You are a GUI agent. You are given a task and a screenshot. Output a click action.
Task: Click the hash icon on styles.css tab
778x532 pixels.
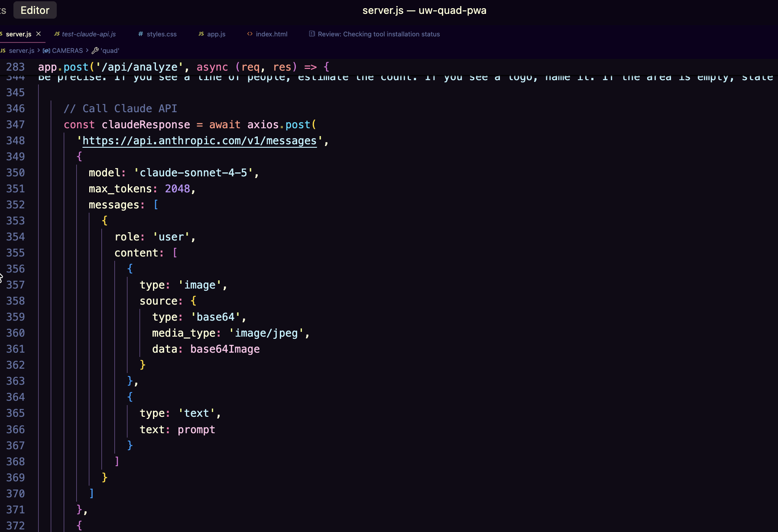(141, 34)
